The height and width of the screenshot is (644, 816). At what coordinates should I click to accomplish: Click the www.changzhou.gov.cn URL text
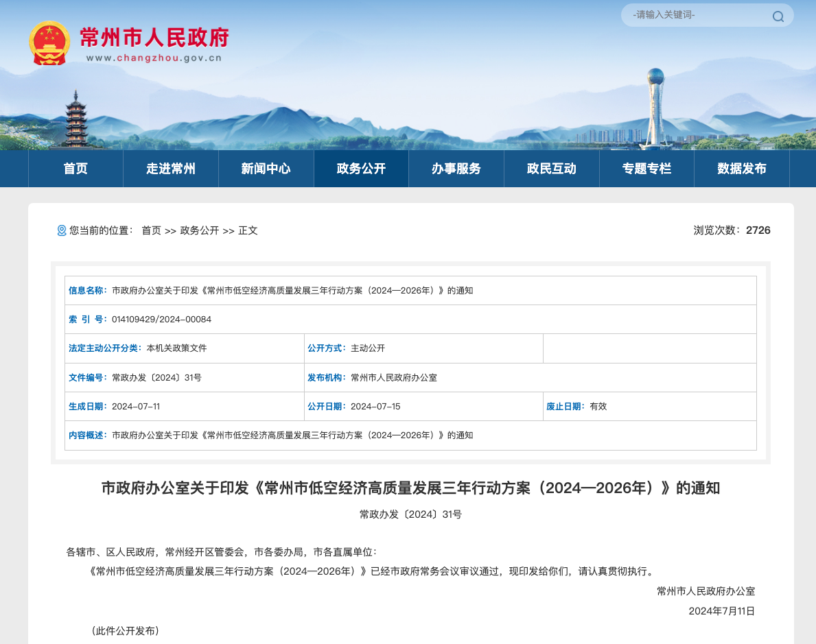tap(154, 58)
